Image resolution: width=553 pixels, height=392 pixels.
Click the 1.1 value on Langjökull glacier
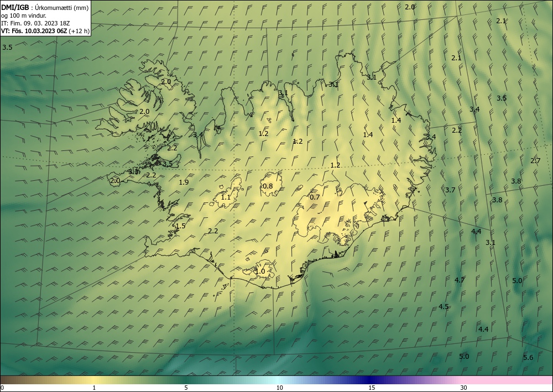pos(226,197)
